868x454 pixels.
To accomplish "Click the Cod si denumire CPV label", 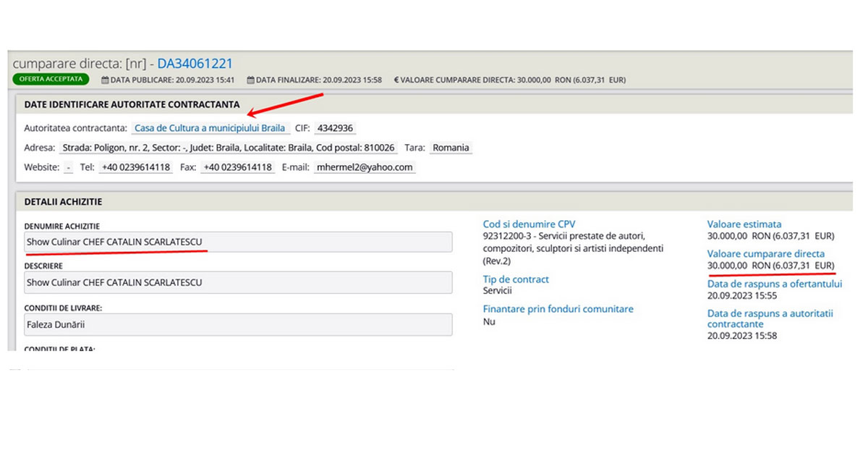I will (x=529, y=224).
